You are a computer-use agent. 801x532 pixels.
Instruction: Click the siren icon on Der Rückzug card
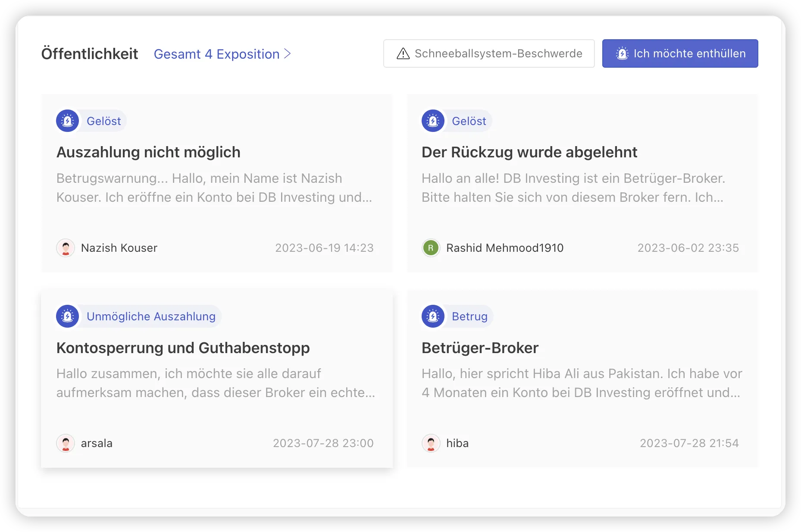point(433,121)
